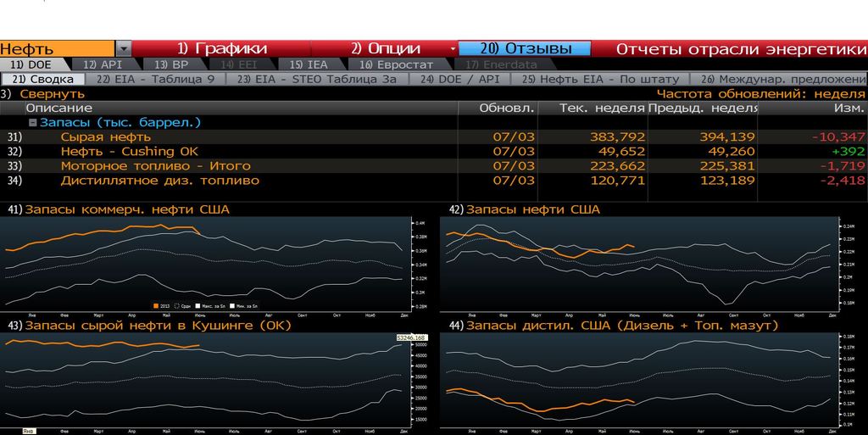
Task: Switch to the 13) BP tab
Action: coord(171,64)
